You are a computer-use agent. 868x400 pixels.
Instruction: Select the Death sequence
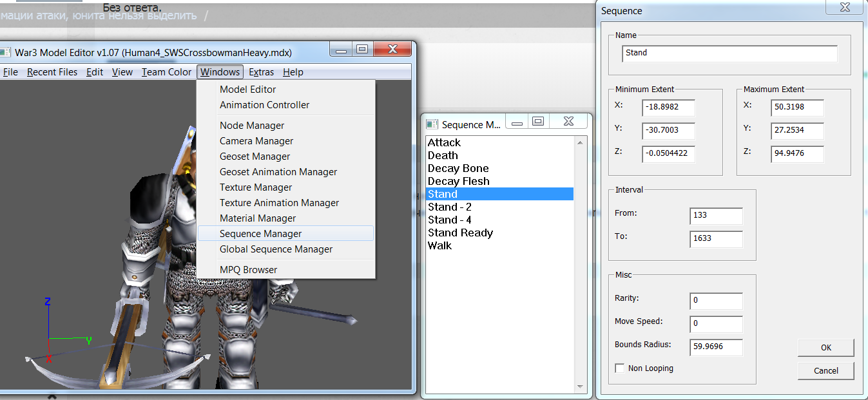tap(500, 155)
